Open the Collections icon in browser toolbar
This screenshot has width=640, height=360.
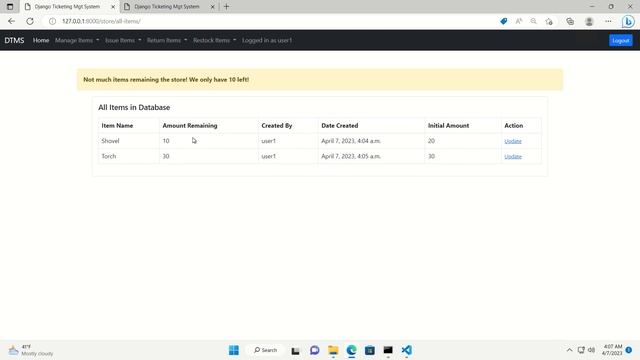[570, 21]
